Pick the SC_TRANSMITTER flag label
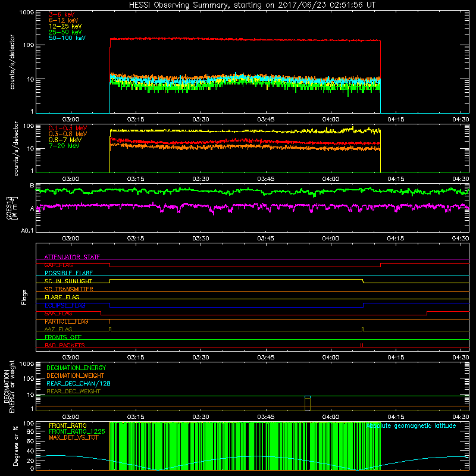Screen dimensions: 476x476 tap(68, 289)
